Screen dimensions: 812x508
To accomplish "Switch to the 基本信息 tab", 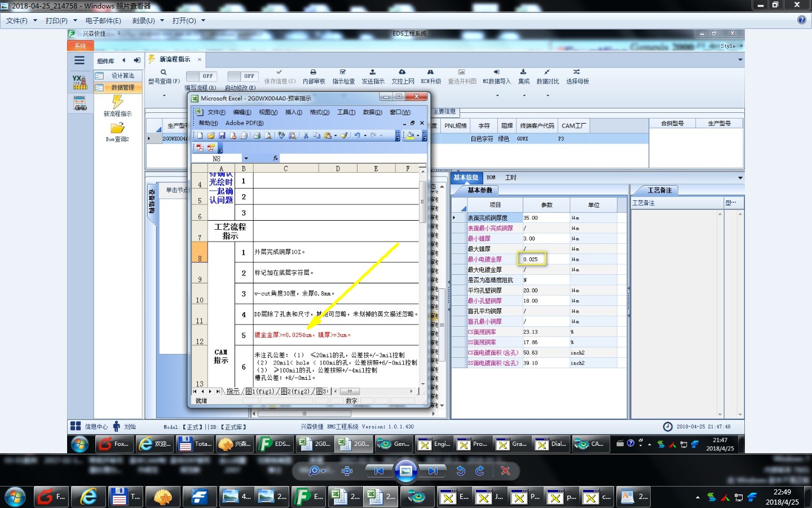I will pos(466,177).
